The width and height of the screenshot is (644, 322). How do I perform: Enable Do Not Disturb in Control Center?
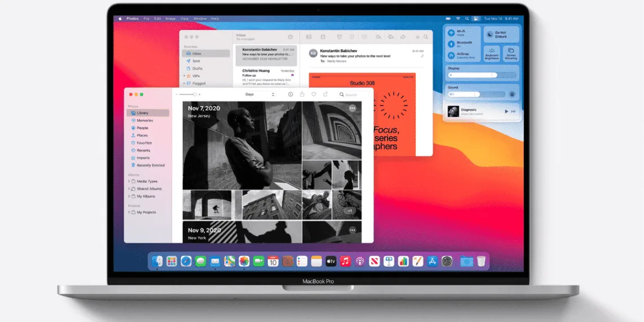pyautogui.click(x=490, y=33)
